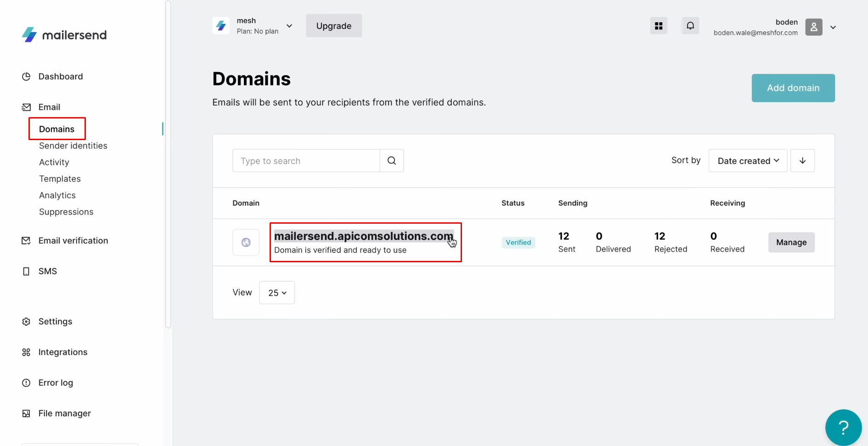The width and height of the screenshot is (868, 446).
Task: Toggle sort direction arrow
Action: [x=802, y=161]
